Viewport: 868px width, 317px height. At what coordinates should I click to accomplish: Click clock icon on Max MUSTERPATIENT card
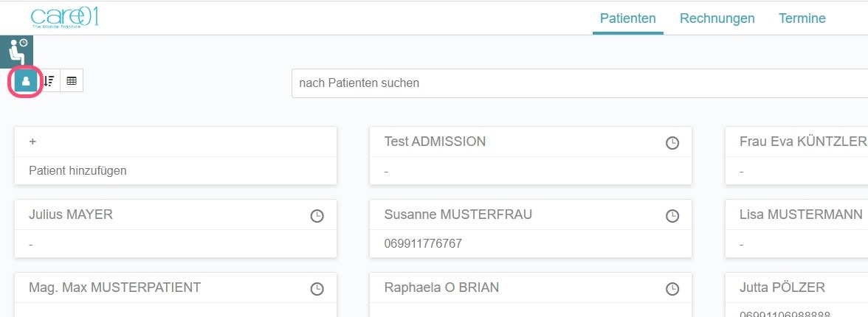coord(317,289)
